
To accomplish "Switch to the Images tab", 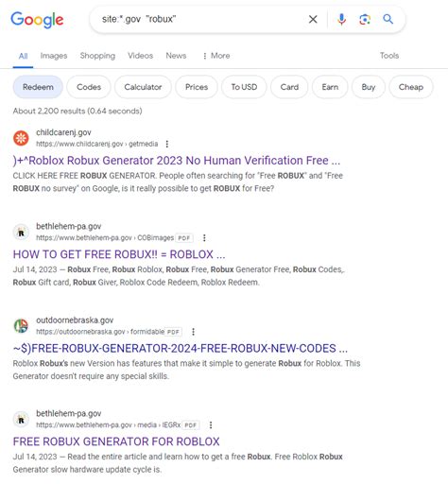I will [54, 56].
